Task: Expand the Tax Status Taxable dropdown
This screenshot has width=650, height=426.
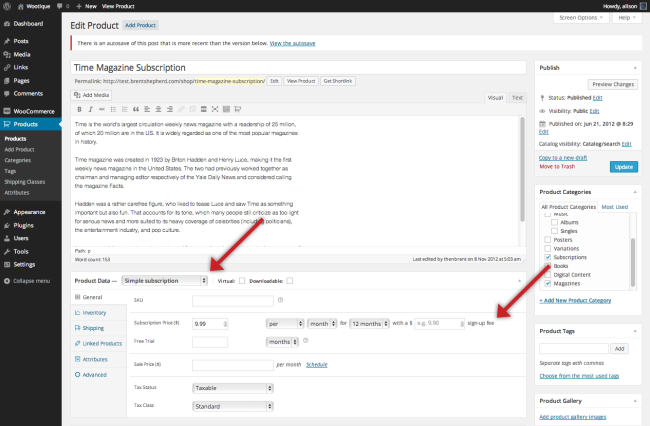Action: click(231, 387)
